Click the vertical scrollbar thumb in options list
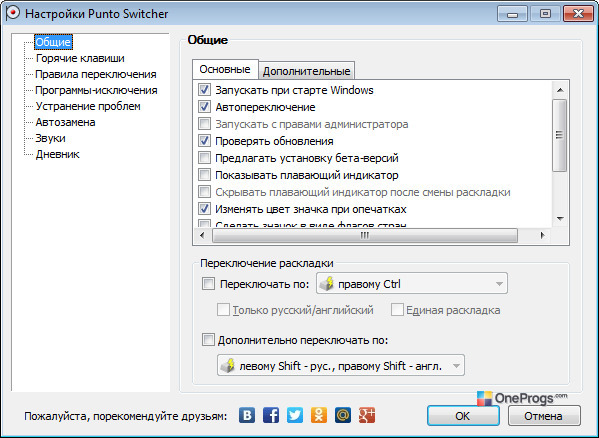 pos(560,135)
